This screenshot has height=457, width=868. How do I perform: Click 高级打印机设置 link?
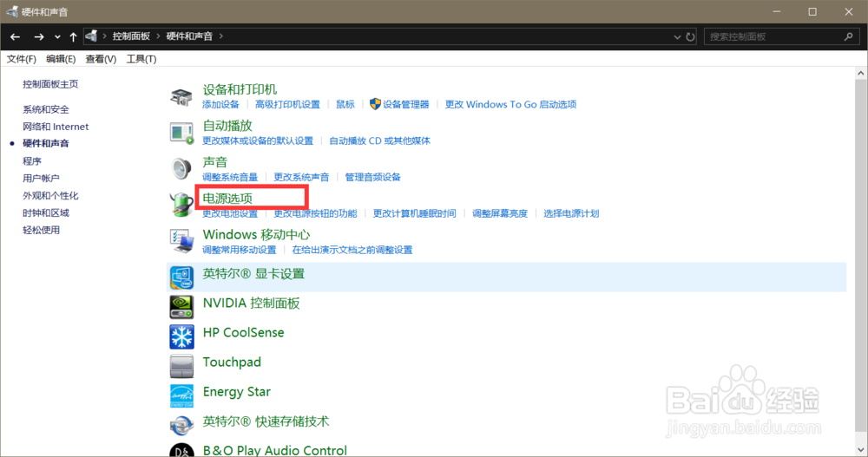click(287, 105)
